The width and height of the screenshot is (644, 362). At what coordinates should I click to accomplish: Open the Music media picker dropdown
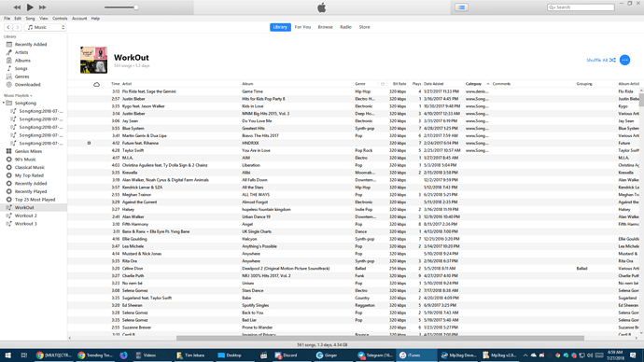click(45, 27)
